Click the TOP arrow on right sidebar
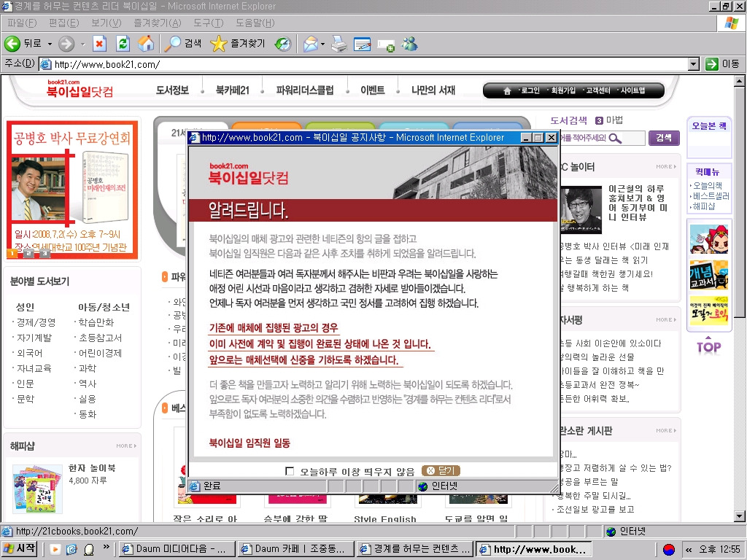Screen dimensions: 747x560 (708, 345)
